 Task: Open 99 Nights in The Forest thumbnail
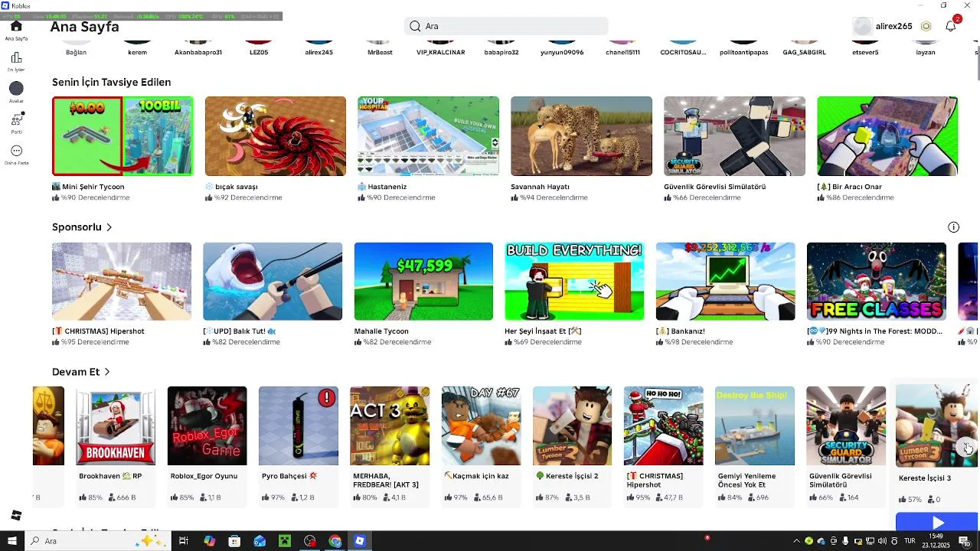tap(877, 282)
